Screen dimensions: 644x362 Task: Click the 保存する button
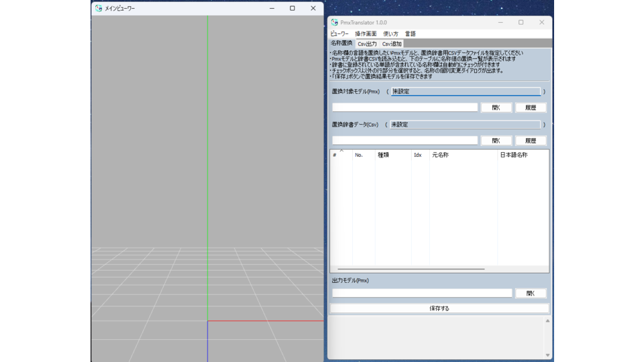[x=439, y=308]
